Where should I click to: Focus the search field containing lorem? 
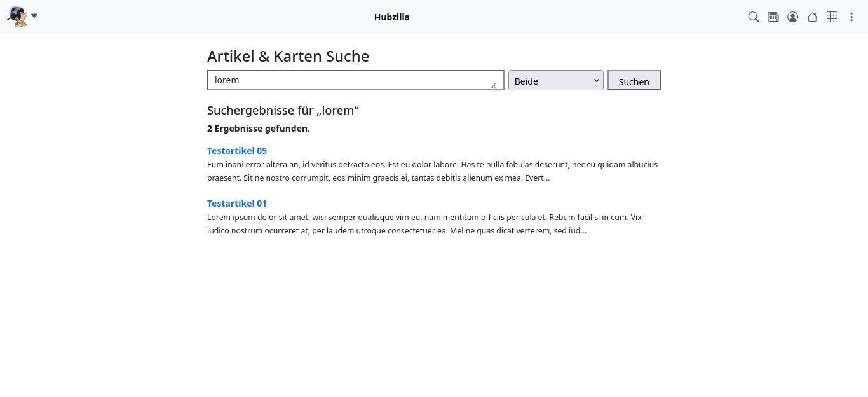[356, 80]
